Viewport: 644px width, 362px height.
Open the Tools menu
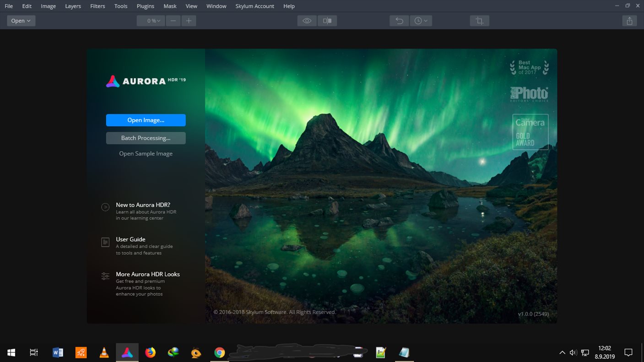[x=121, y=6]
